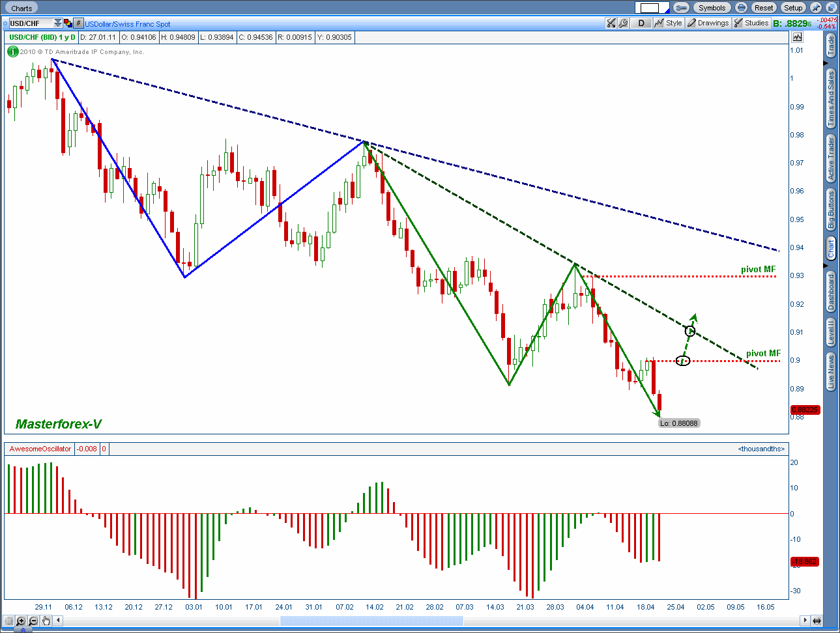Click the close price C: 0.94536

(256, 37)
